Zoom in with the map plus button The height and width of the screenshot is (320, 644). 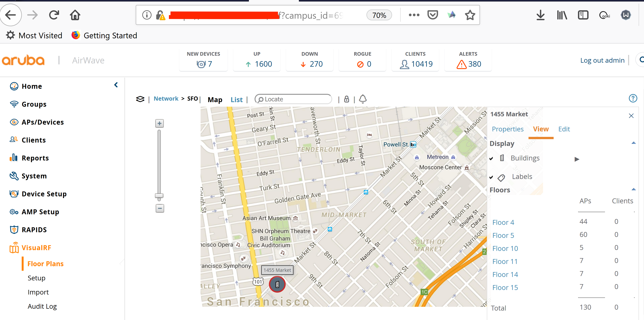pos(159,123)
